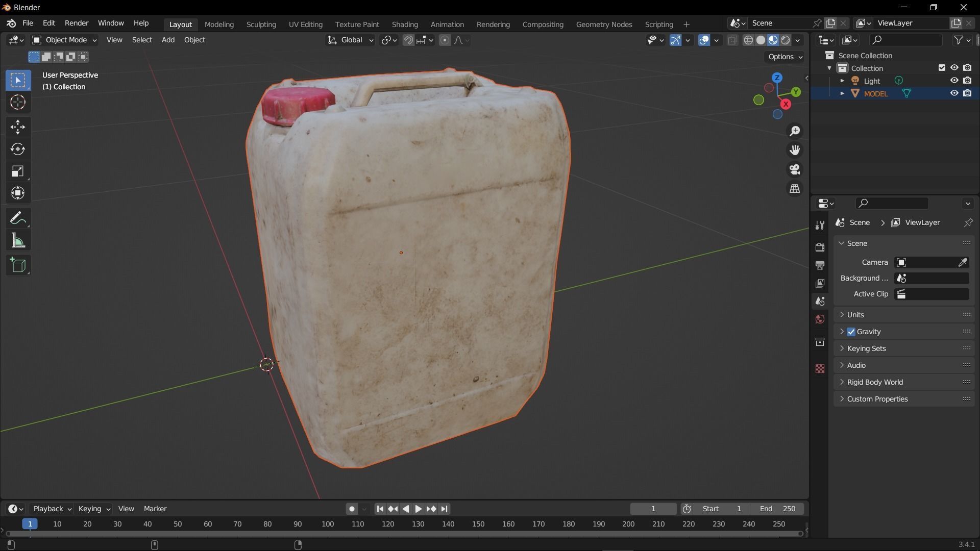980x551 pixels.
Task: Toggle camera view in viewport
Action: (795, 169)
